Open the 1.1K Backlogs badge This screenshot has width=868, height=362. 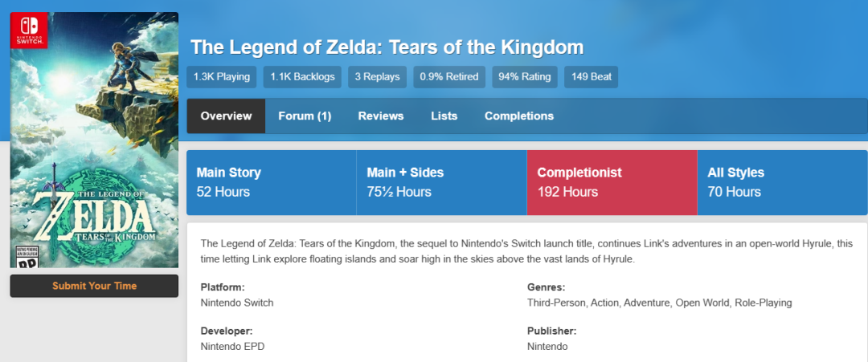tap(302, 77)
